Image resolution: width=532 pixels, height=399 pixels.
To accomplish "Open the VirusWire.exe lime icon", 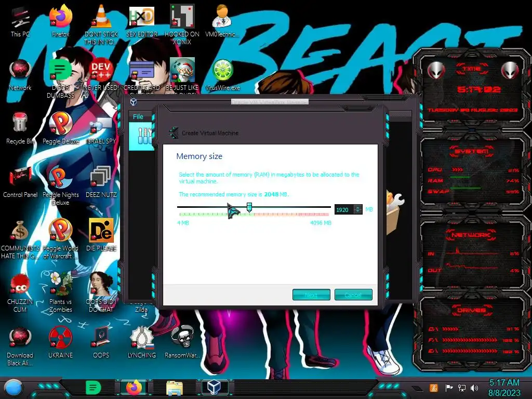I will click(x=222, y=75).
